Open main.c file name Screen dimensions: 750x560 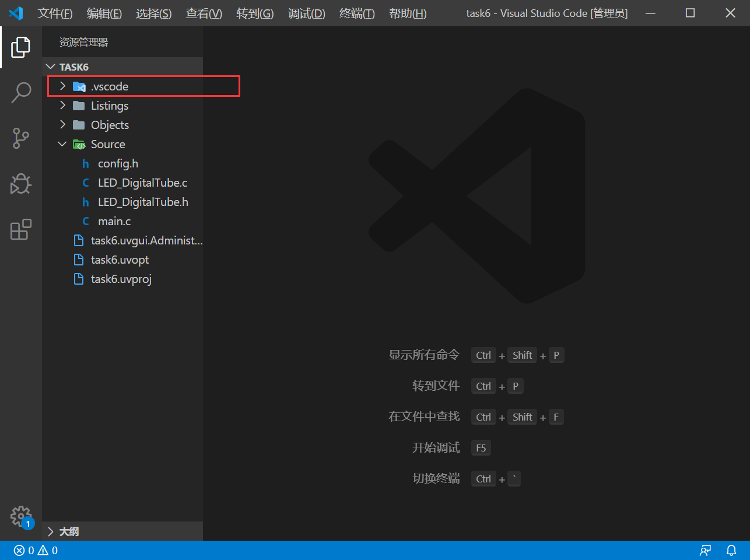(114, 221)
